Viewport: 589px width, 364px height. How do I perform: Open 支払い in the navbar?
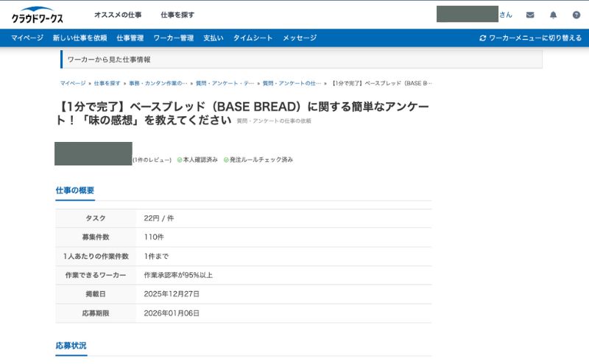point(214,38)
